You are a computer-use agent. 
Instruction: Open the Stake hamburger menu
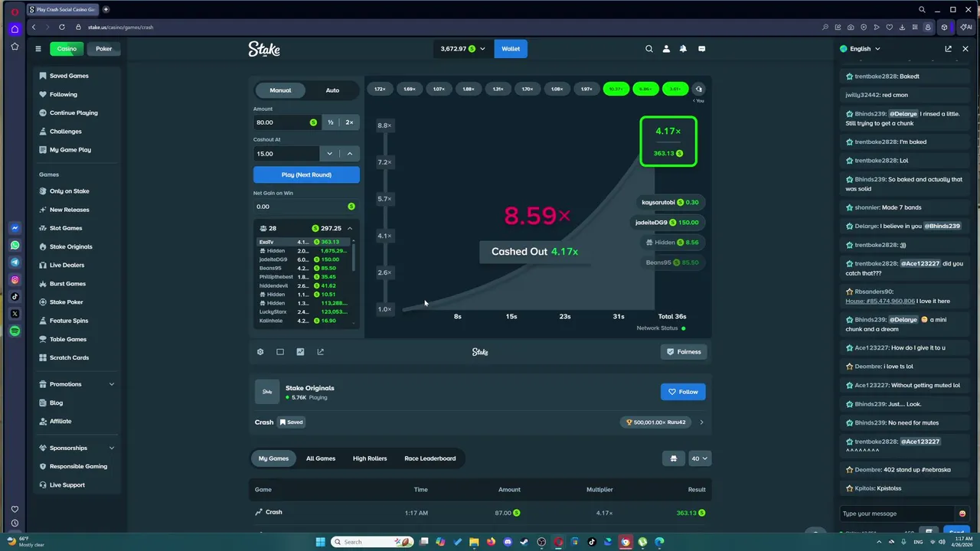coord(38,49)
